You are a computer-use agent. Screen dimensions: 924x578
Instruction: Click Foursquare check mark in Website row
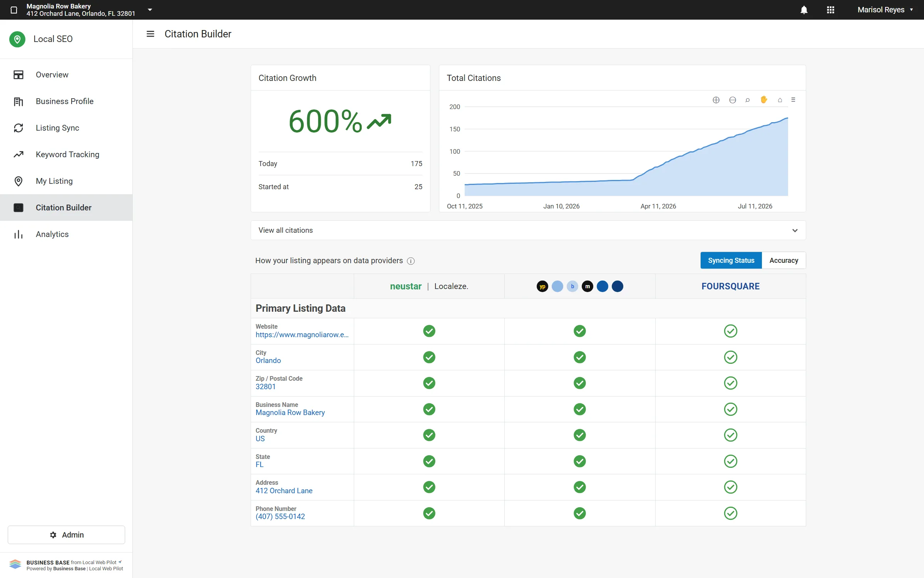730,331
